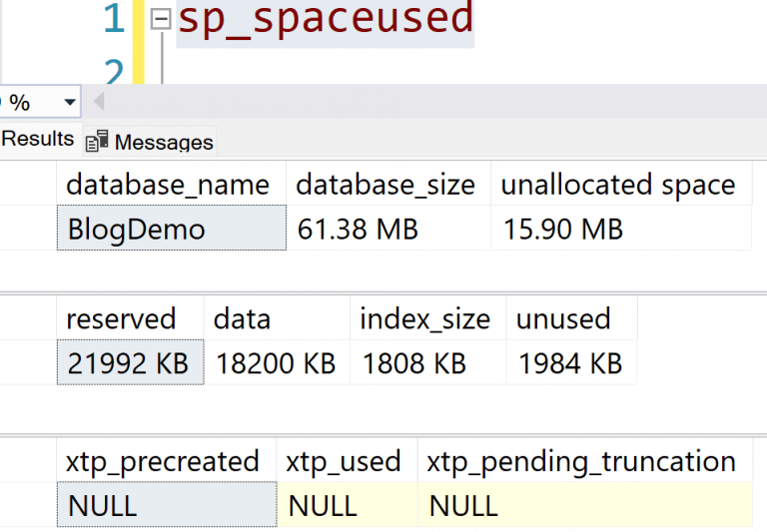Click the reserved column header
Screen dimensions: 767x532
click(121, 319)
